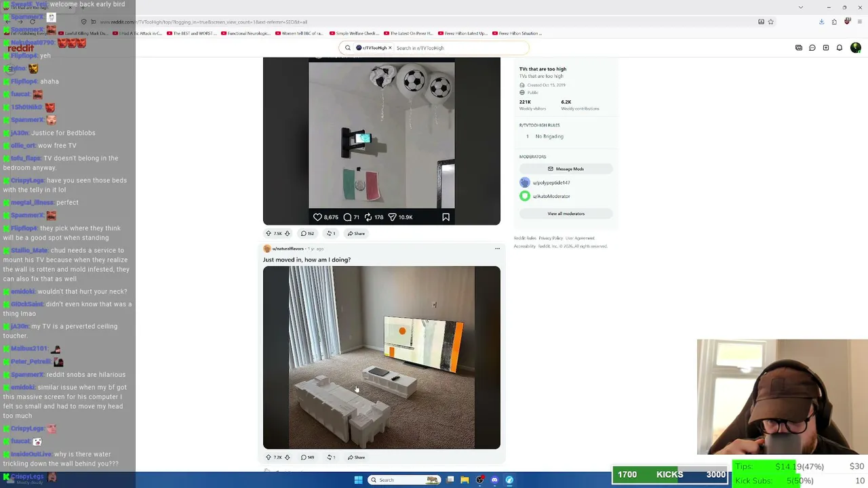868x488 pixels.
Task: Expand rule 1 'No Brigading'
Action: click(x=566, y=136)
